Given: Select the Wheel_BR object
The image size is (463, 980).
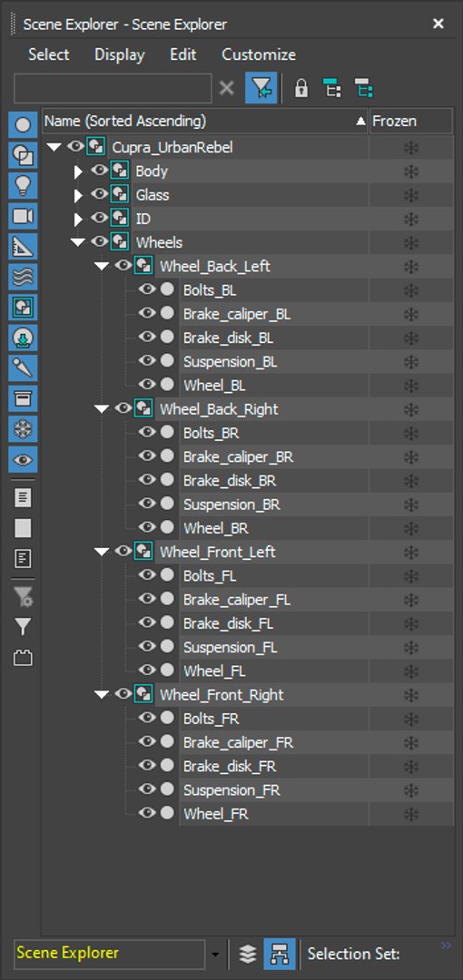Looking at the screenshot, I should click(x=216, y=528).
